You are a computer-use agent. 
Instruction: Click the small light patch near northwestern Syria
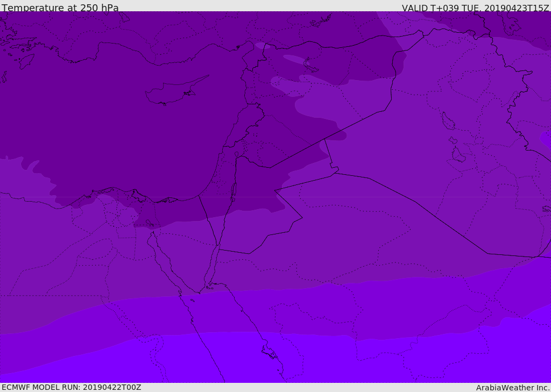pos(263,46)
